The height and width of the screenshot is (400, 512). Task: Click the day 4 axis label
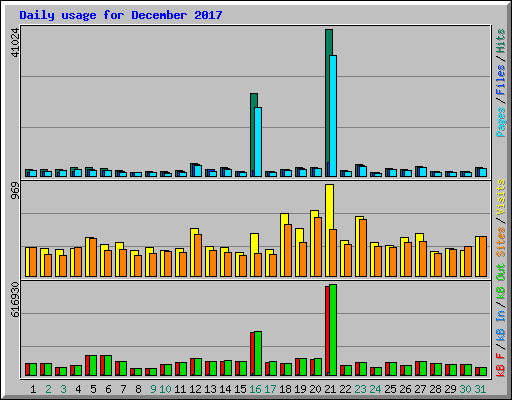78,389
